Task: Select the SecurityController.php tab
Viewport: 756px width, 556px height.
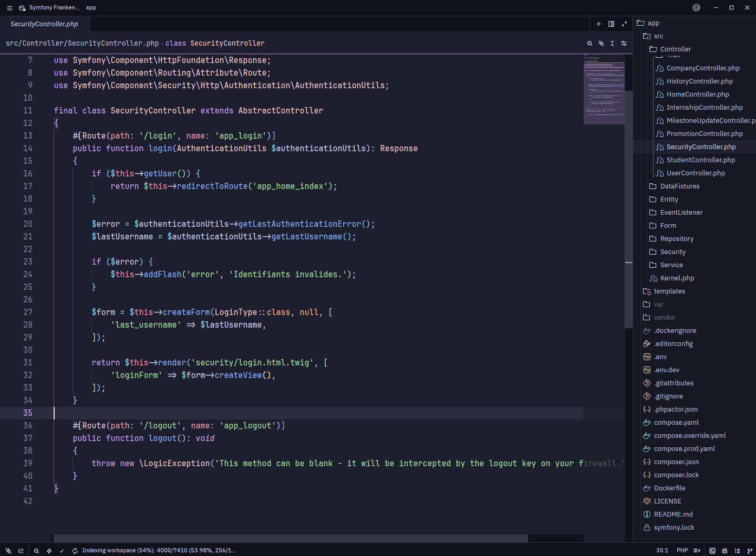Action: (x=44, y=24)
